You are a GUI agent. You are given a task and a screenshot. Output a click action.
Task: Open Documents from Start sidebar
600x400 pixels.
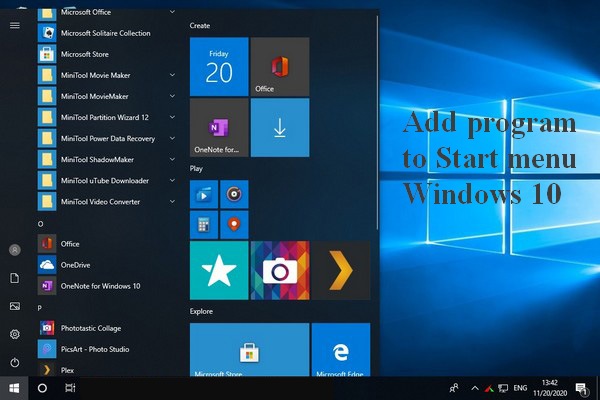point(15,278)
